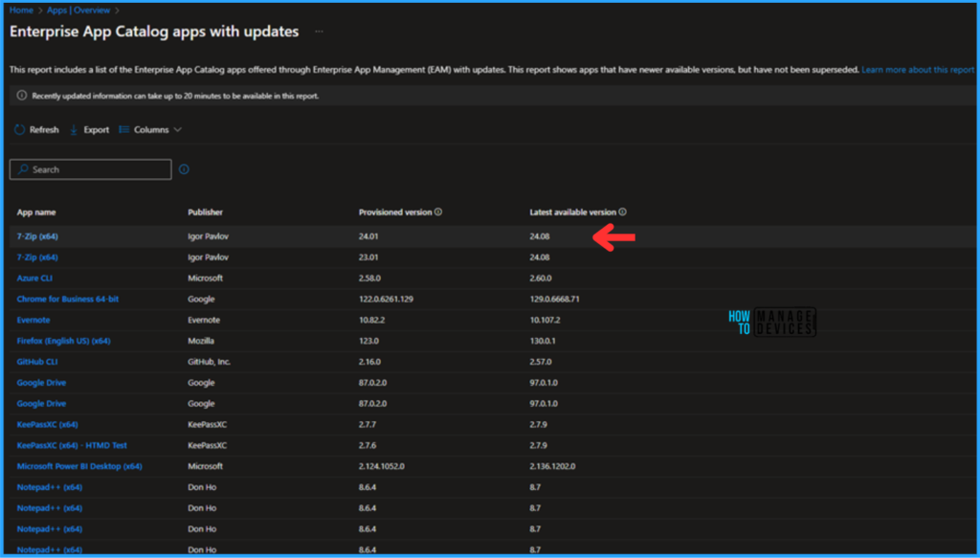Click info icon next to Latest available version
Image resolution: width=980 pixels, height=558 pixels.
click(x=622, y=212)
